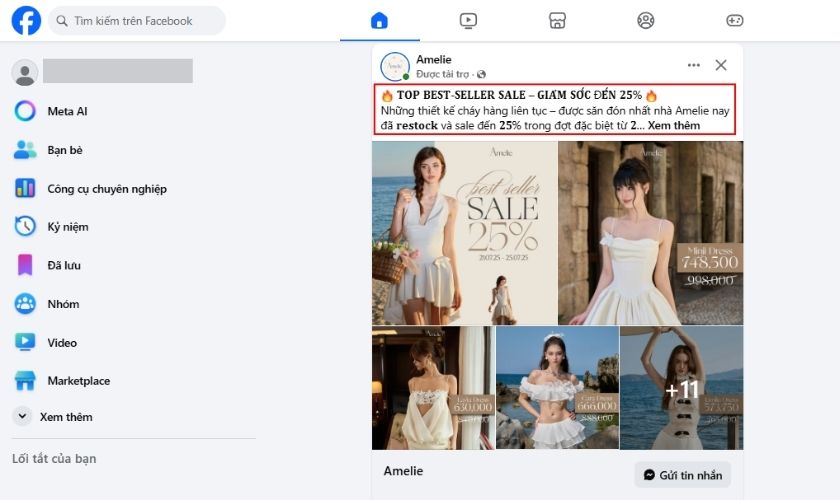Click the 'Đã lưu' text

[64, 265]
